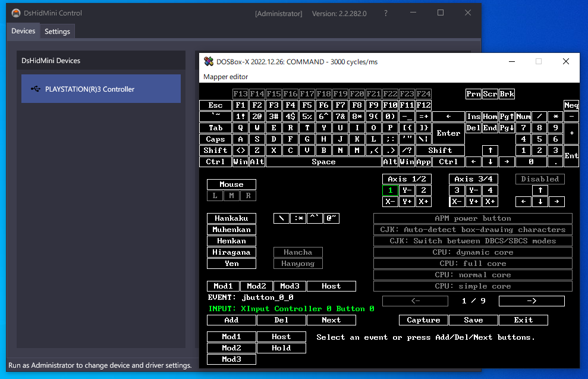Click the up arrow key on the virtual keyboard
588x379 pixels.
(x=490, y=150)
